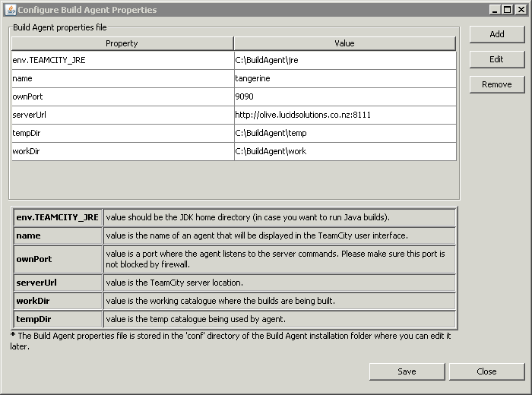Select the http://olive.lucidsolutions.co.nz:8111 value cell
Screen dimensions: 532x395
(345, 115)
